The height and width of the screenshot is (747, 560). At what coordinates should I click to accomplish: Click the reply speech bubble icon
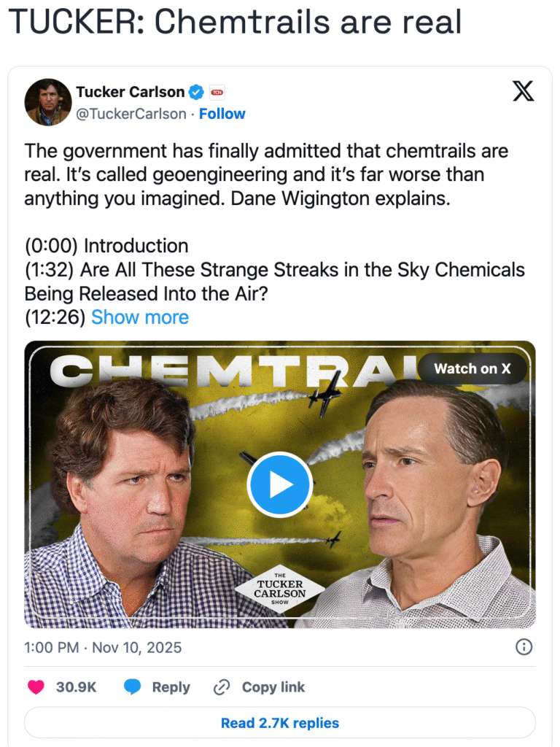(x=132, y=687)
